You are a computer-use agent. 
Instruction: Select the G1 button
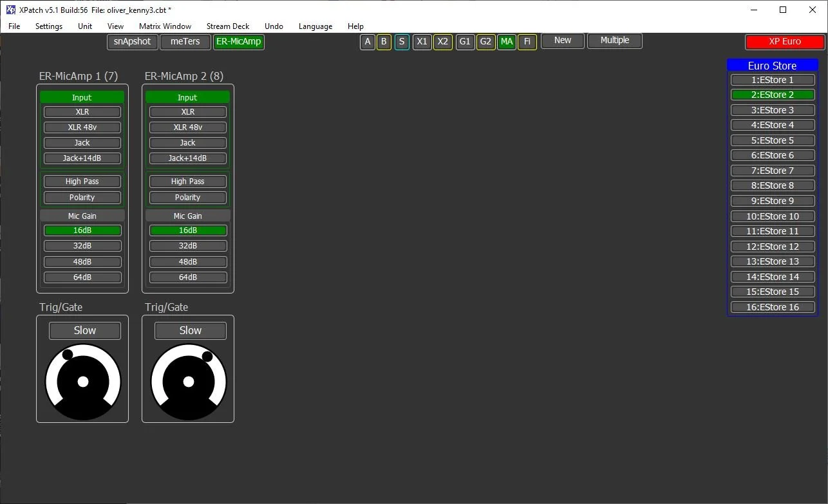[465, 42]
